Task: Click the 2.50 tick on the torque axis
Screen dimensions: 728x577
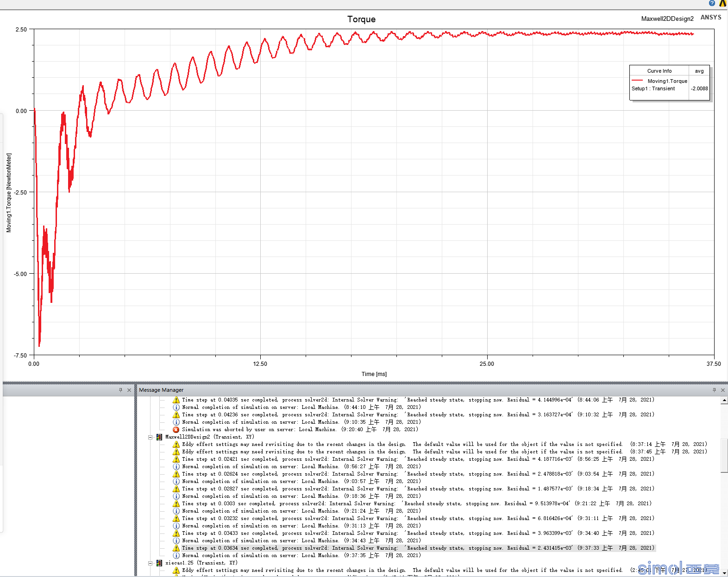Action: coord(21,29)
